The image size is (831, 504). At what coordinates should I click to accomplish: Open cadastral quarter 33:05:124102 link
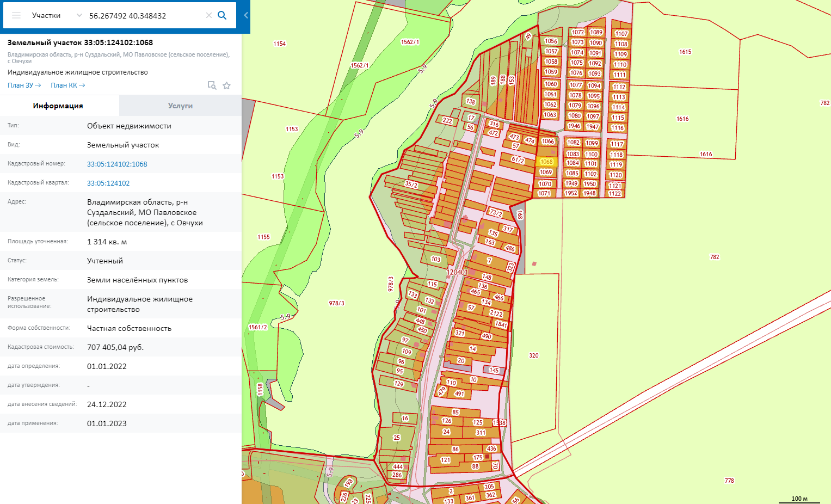coord(108,183)
